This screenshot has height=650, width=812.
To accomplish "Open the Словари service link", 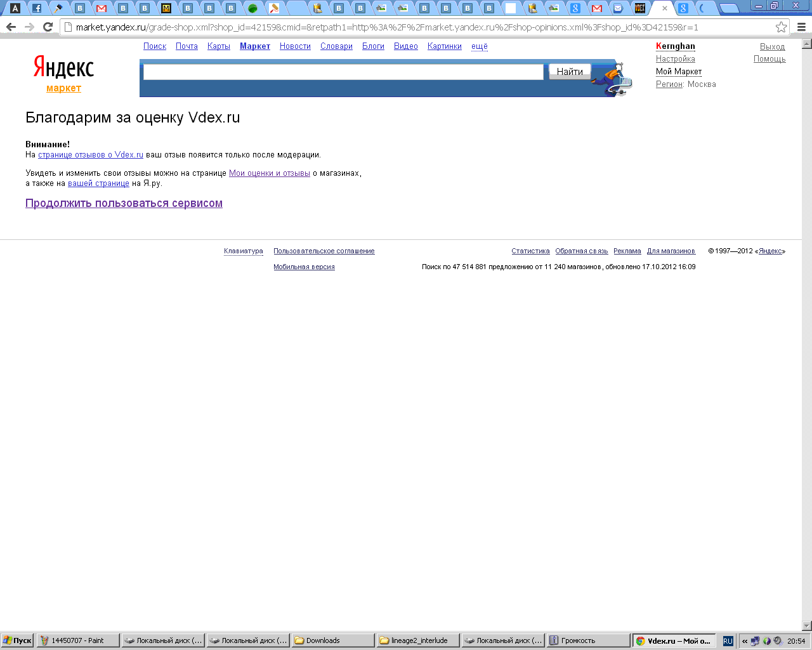I will tap(336, 46).
